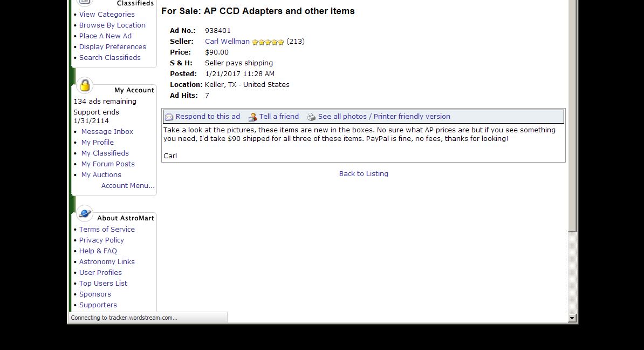Click the padlock icon above My Account
The width and height of the screenshot is (644, 350).
85,85
